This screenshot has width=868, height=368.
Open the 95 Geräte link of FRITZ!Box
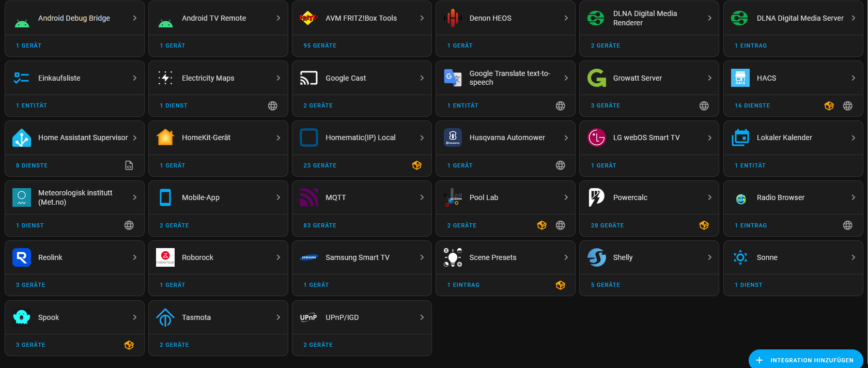320,45
